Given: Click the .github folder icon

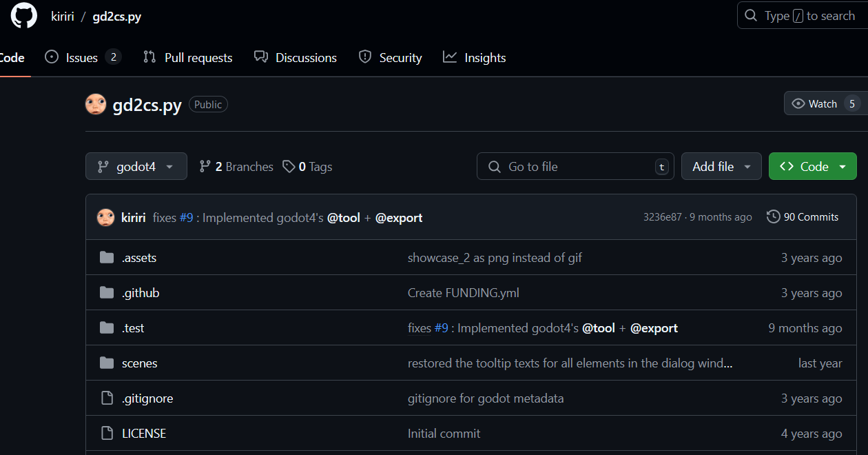Looking at the screenshot, I should [x=107, y=293].
